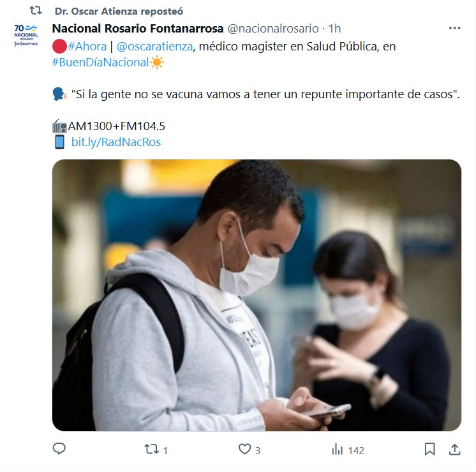Open the 1h timestamp link

335,29
